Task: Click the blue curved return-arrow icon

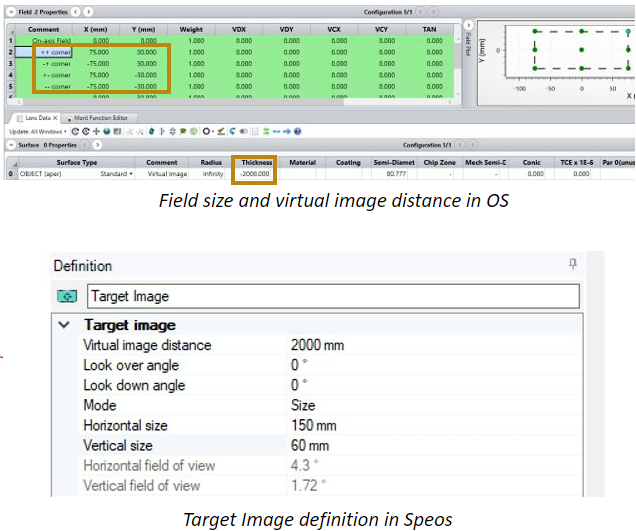Action: pos(232,131)
